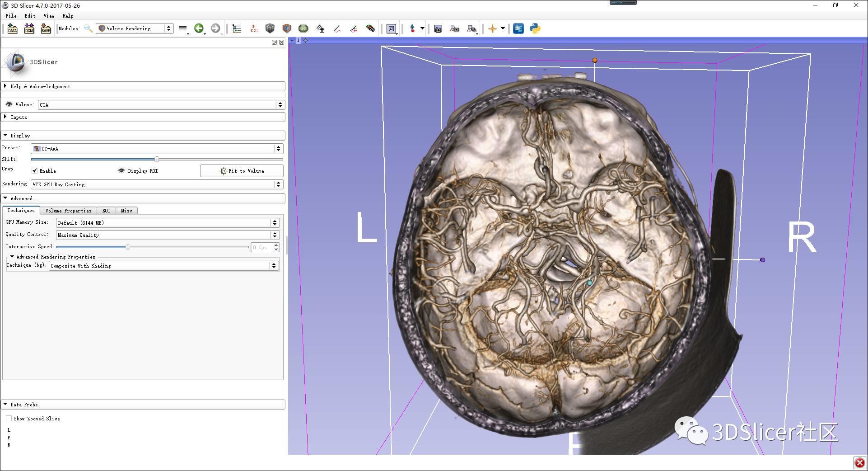Click the SAVE toolbar icon
Viewport: 868px width, 471px height.
tap(46, 28)
